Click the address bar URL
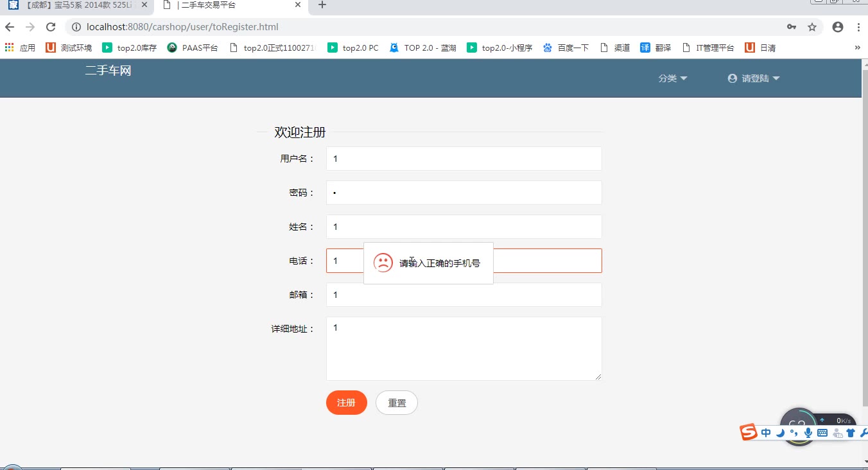Viewport: 868px width, 470px height. click(x=183, y=27)
